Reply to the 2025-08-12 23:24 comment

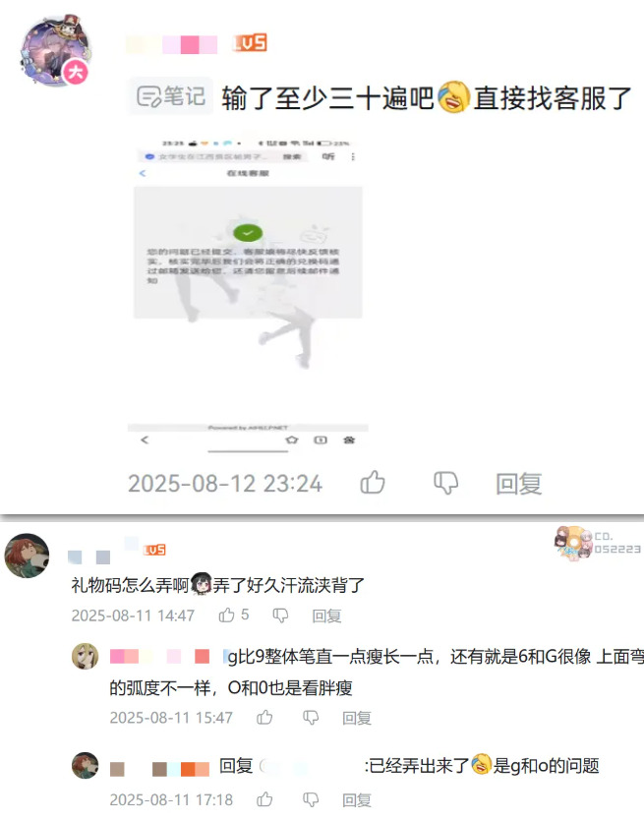(x=518, y=484)
